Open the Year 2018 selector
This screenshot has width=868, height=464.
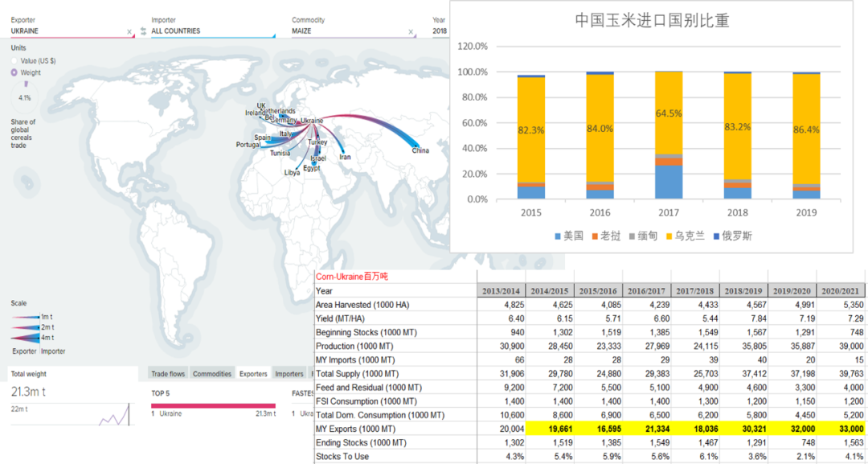(x=440, y=31)
